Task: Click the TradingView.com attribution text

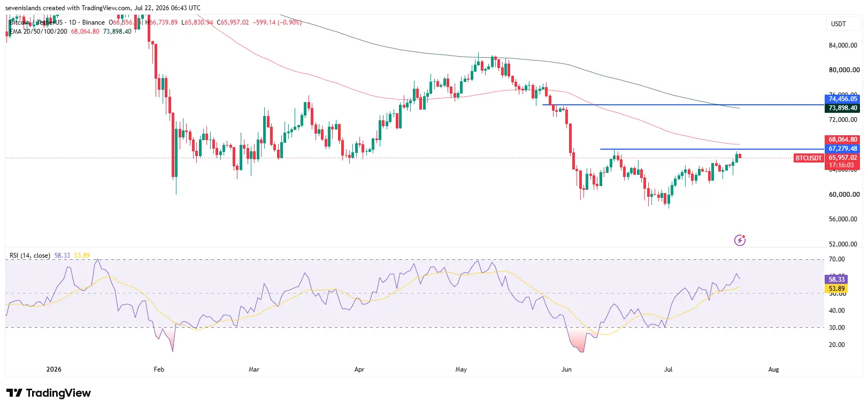Action: 106,8
